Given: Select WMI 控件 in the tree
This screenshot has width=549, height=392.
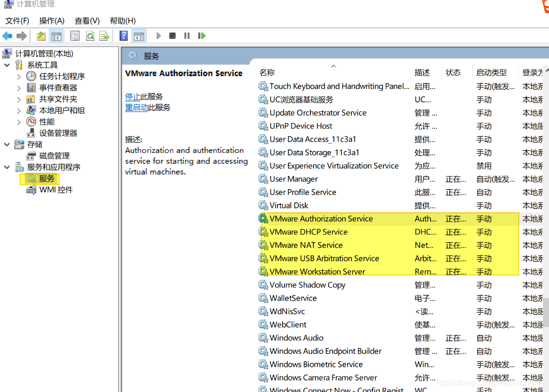Looking at the screenshot, I should (56, 190).
